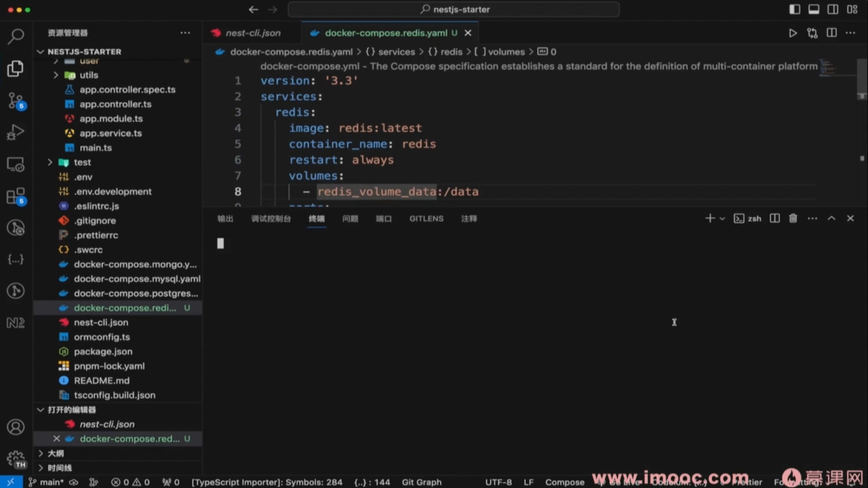Open package.json in the file explorer

point(103,351)
